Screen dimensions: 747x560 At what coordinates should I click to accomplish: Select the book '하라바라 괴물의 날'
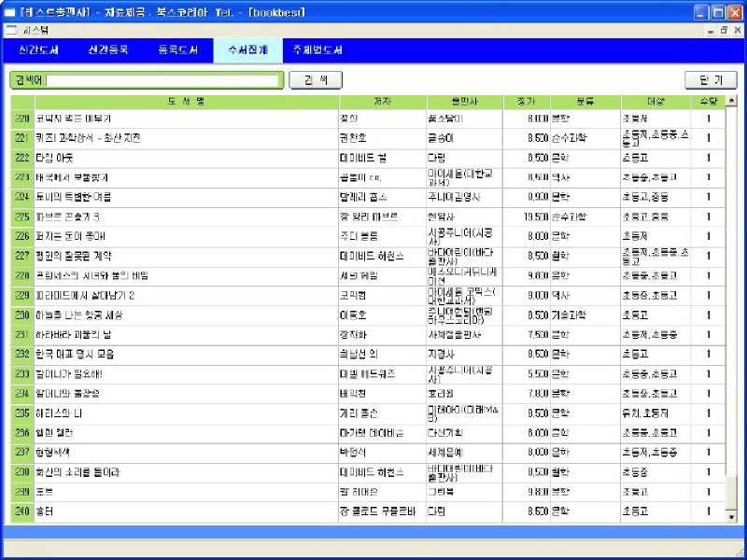186,335
